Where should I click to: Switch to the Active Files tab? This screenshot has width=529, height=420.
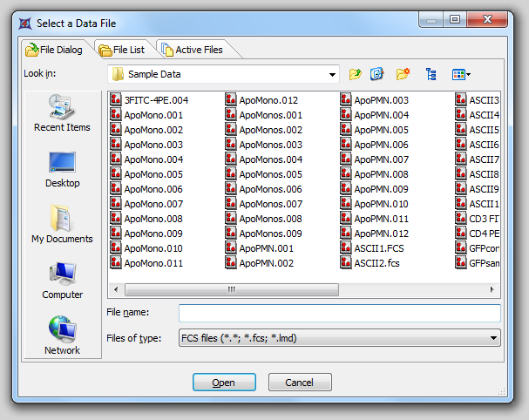pyautogui.click(x=192, y=50)
